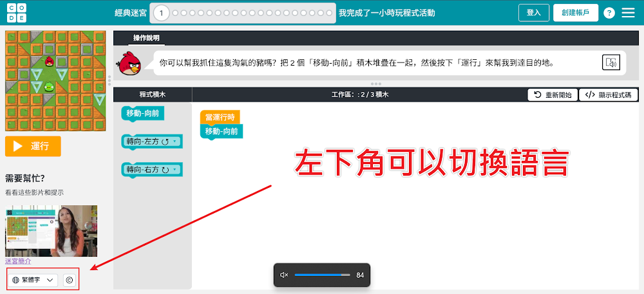Click the green pig in the maze
This screenshot has height=294, width=644.
50,86
